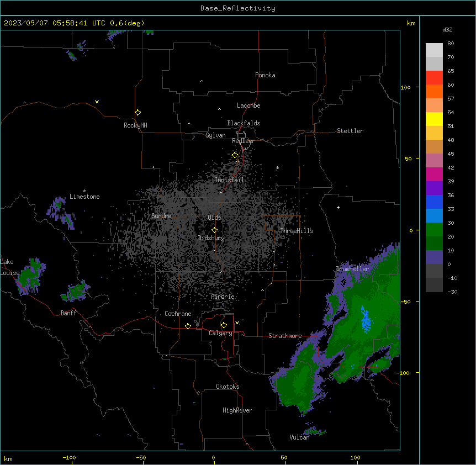Click the small echo just above Vulcan

point(315,431)
